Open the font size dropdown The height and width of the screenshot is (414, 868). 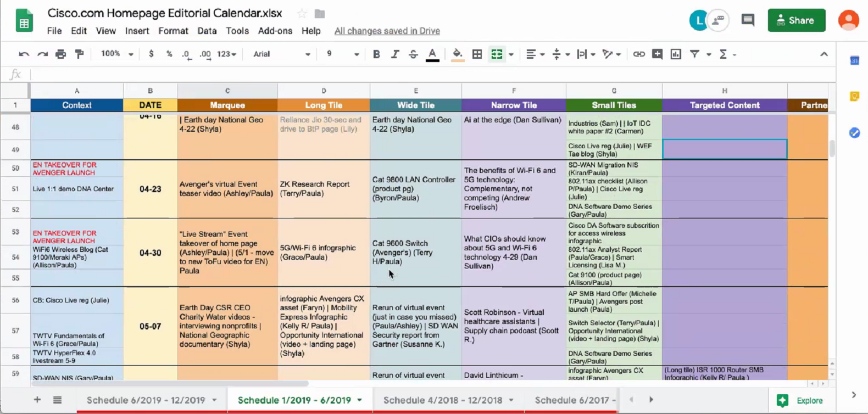tap(342, 54)
